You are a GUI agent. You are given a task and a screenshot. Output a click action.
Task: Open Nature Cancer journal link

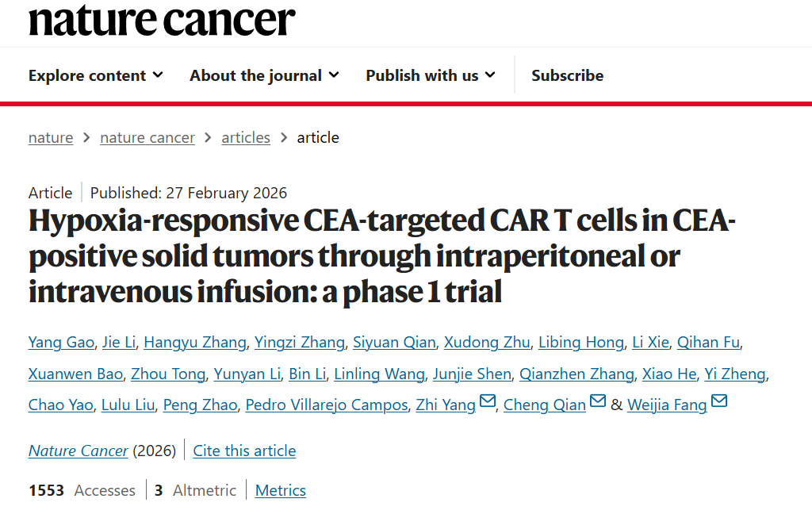(78, 451)
